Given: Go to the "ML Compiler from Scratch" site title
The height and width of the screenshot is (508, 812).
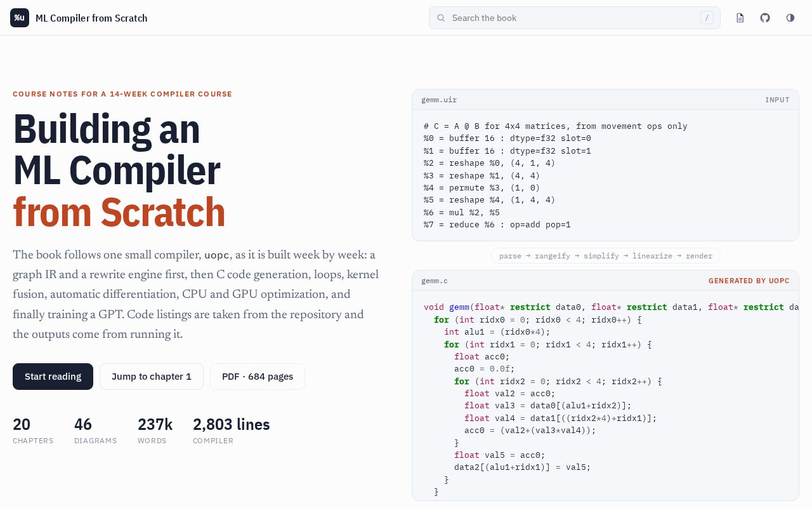Looking at the screenshot, I should (91, 18).
